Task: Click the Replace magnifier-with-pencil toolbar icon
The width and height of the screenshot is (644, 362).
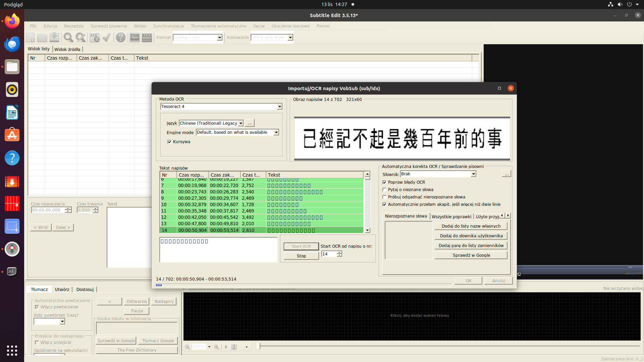Action: [x=80, y=38]
